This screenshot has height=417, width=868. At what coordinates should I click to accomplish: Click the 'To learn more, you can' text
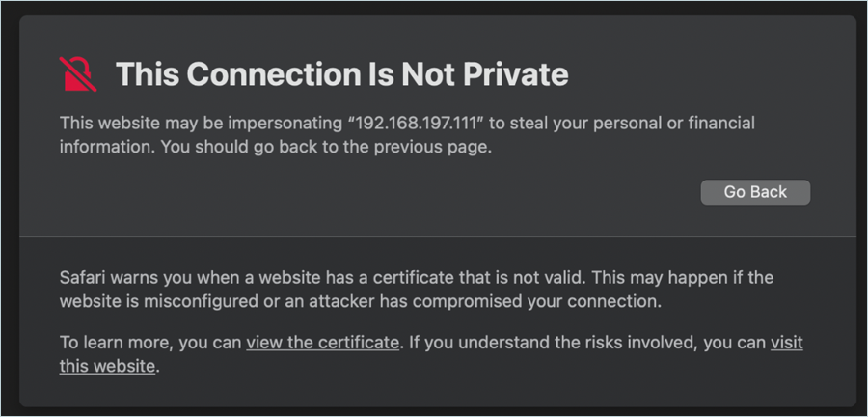click(x=150, y=342)
